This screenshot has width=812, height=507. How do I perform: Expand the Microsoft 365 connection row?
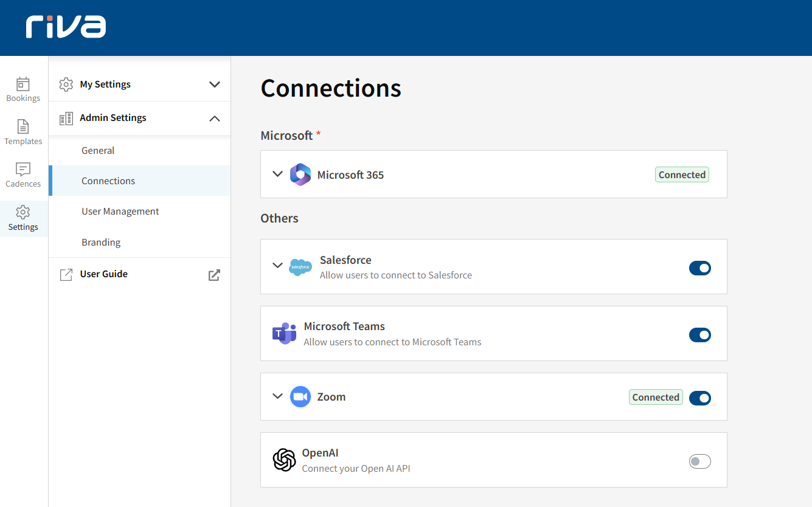[x=277, y=174]
